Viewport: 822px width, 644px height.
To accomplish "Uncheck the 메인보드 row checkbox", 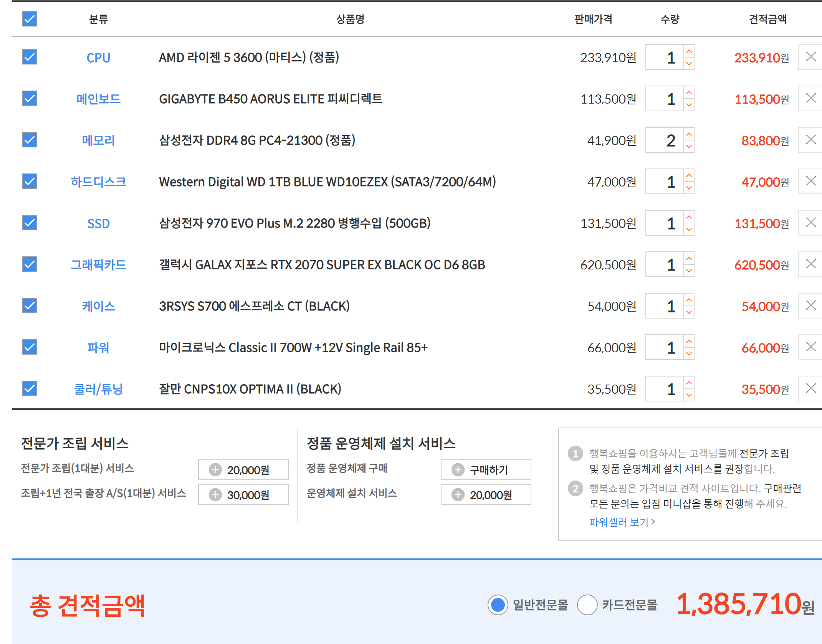I will point(30,98).
